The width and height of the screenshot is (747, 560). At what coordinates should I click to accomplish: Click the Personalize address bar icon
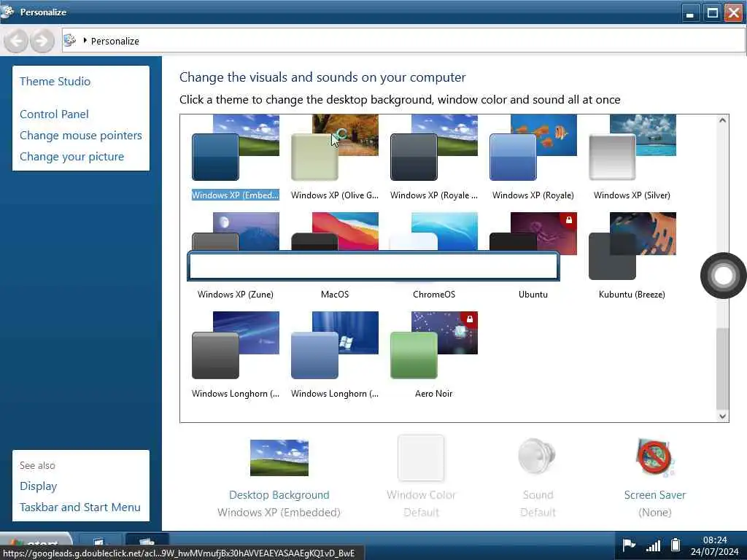click(70, 41)
